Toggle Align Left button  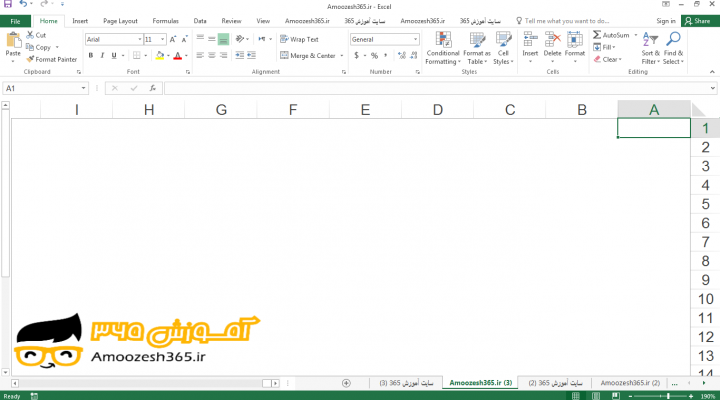tap(200, 55)
